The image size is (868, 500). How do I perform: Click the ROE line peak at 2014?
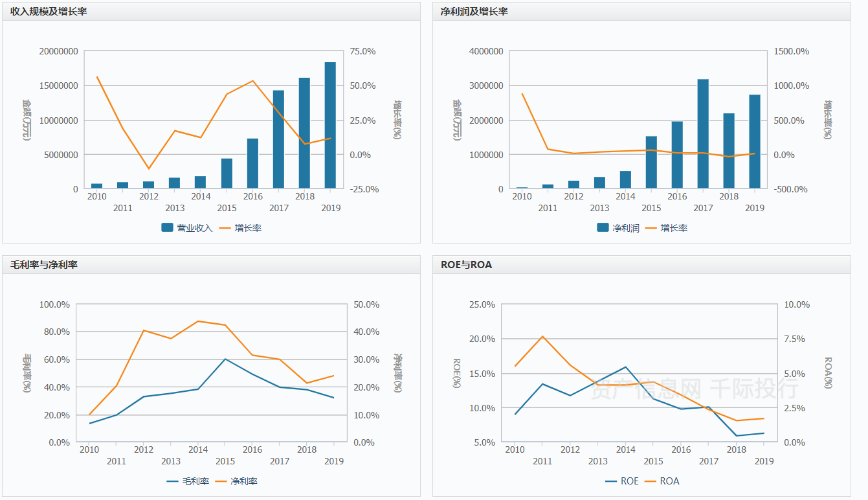[x=625, y=367]
